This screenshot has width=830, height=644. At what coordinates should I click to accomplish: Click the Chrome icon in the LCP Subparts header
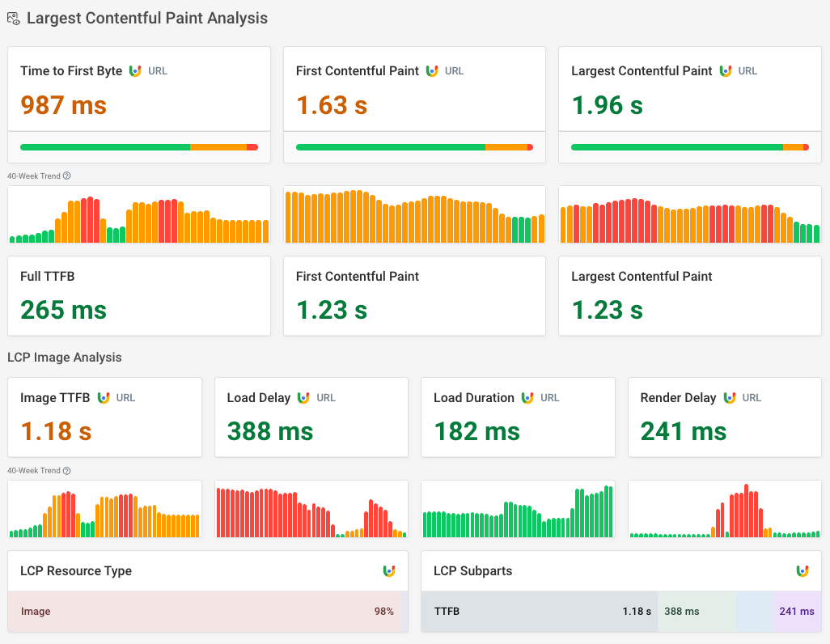click(802, 571)
